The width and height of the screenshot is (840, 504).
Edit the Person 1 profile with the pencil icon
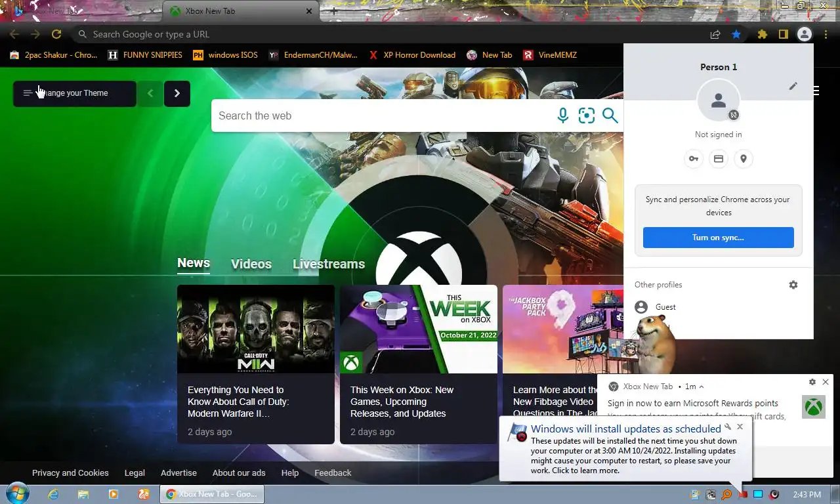pyautogui.click(x=793, y=86)
